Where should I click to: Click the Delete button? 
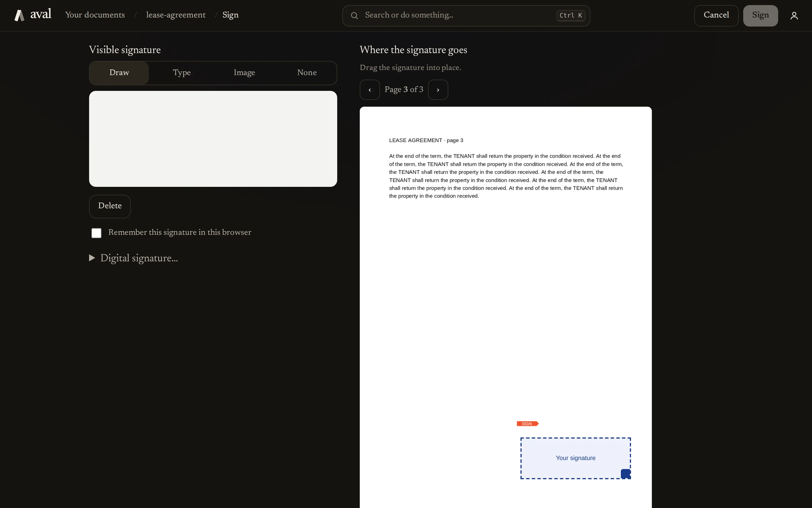click(x=110, y=206)
